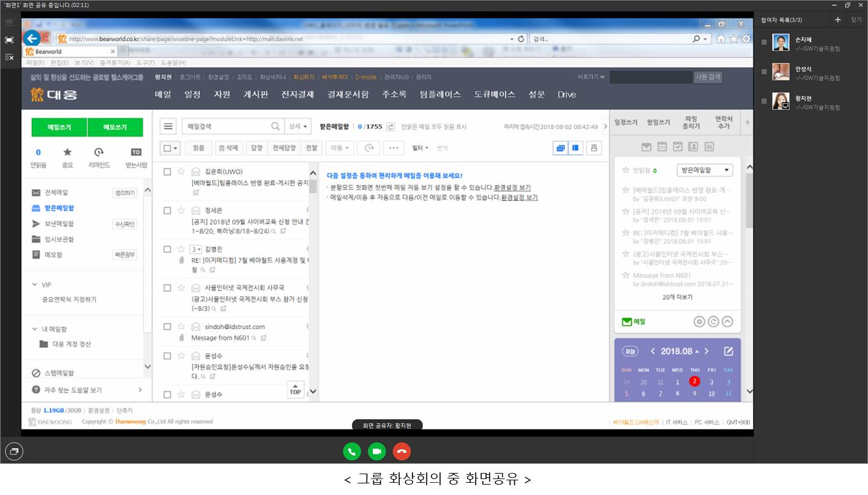868x495 pixels.
Task: End the call with the red hang-up button
Action: click(x=402, y=452)
